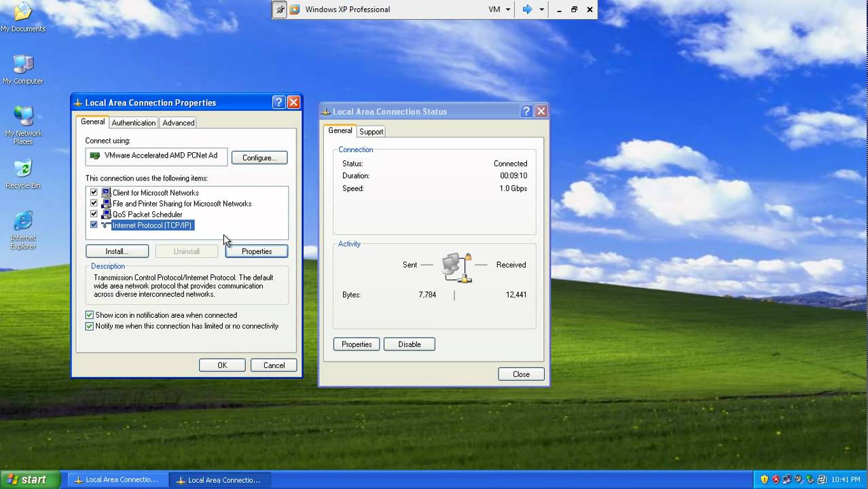Select General tab in Connection Properties
The height and width of the screenshot is (489, 868).
click(x=92, y=122)
